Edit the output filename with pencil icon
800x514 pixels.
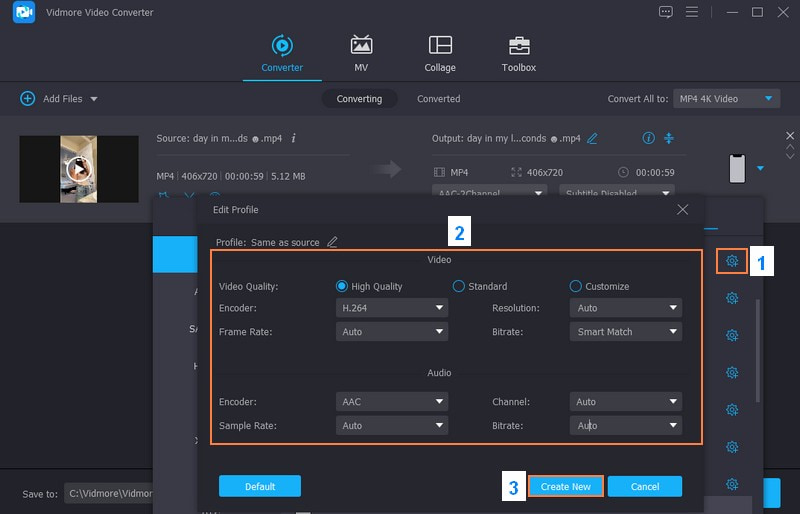592,138
